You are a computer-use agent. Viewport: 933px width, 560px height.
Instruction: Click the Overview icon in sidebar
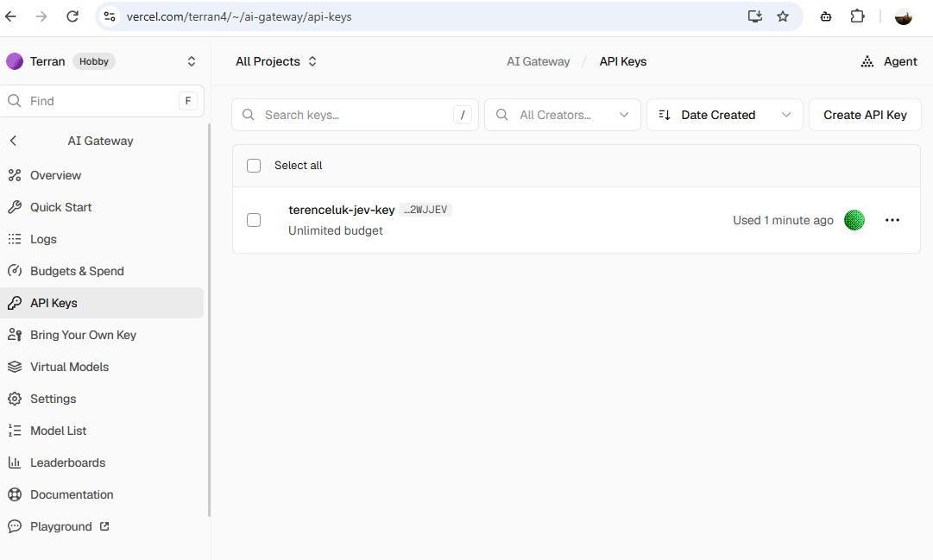tap(15, 175)
